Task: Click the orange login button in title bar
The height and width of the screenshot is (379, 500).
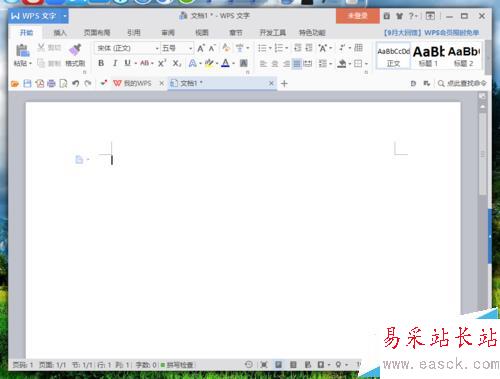Action: 358,16
